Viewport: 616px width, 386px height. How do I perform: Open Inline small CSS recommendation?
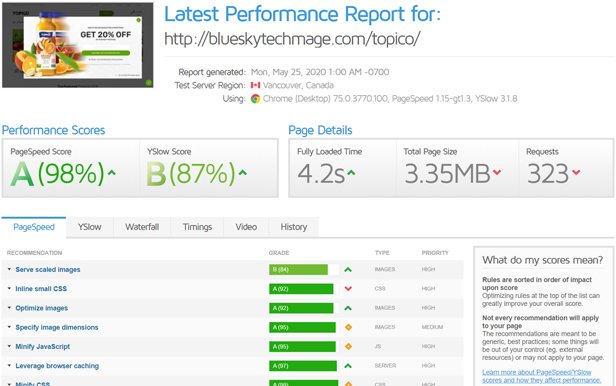point(41,289)
